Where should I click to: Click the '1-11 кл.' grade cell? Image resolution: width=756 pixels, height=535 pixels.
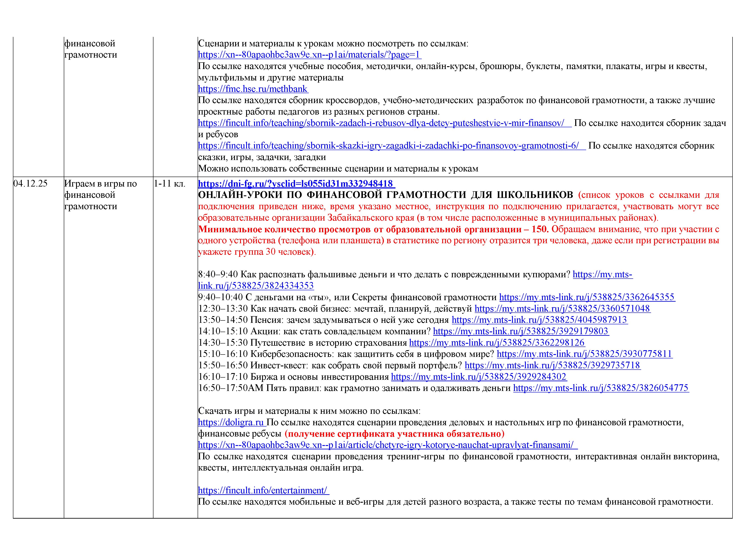click(170, 184)
